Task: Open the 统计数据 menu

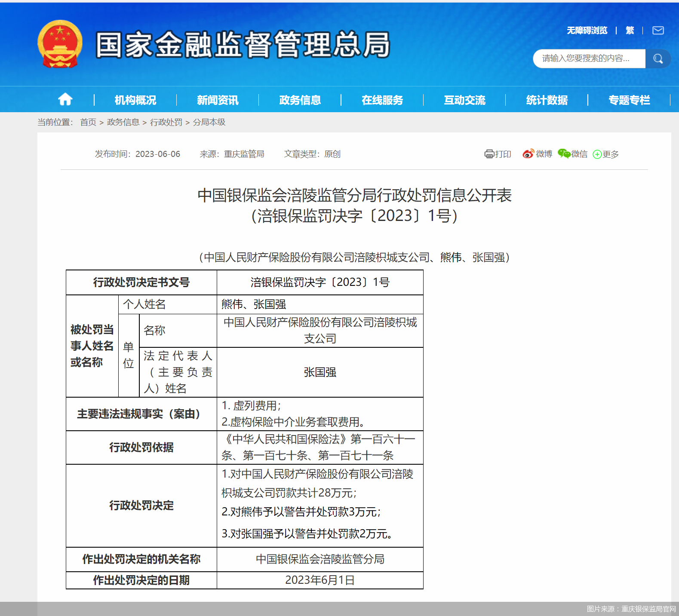Action: [547, 100]
